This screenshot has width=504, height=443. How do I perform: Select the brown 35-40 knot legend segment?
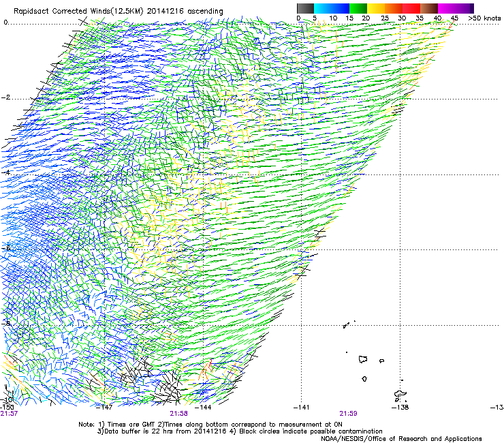[429, 8]
